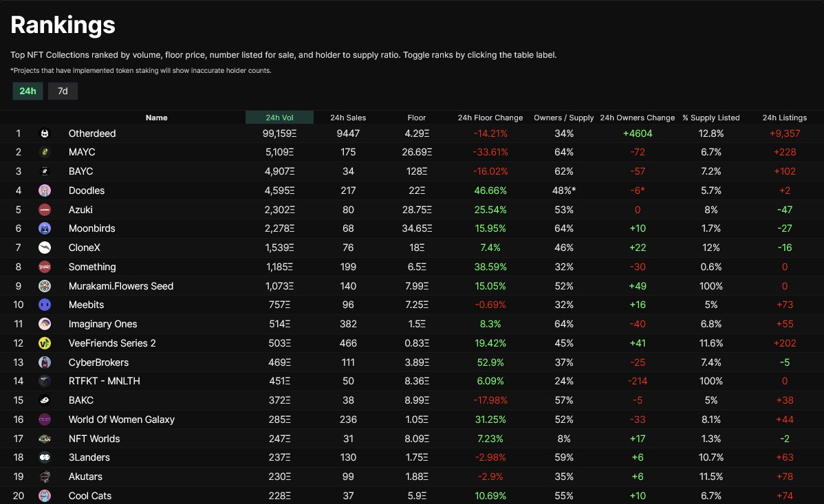Screen dimensions: 824x504
Task: Click Doodles floor change 46.66%
Action: (490, 190)
